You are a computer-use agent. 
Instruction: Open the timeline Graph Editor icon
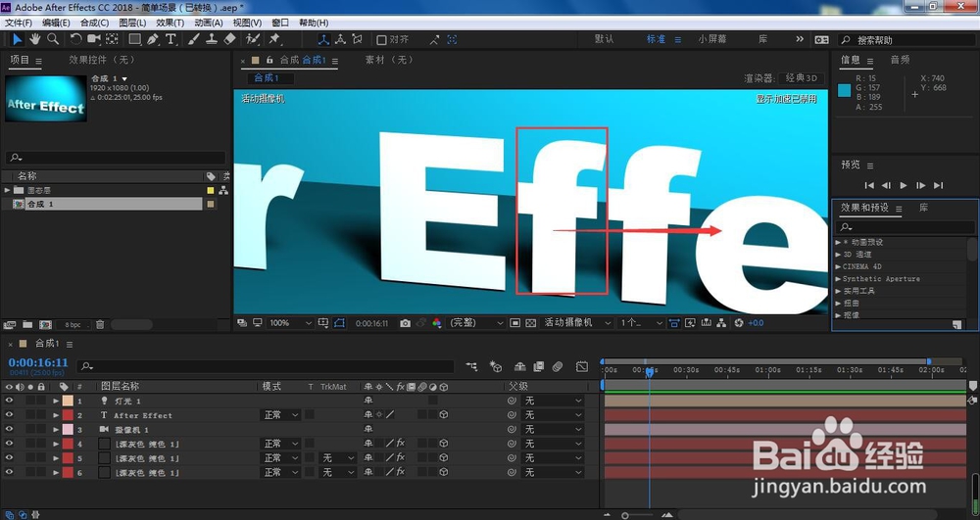pyautogui.click(x=582, y=366)
